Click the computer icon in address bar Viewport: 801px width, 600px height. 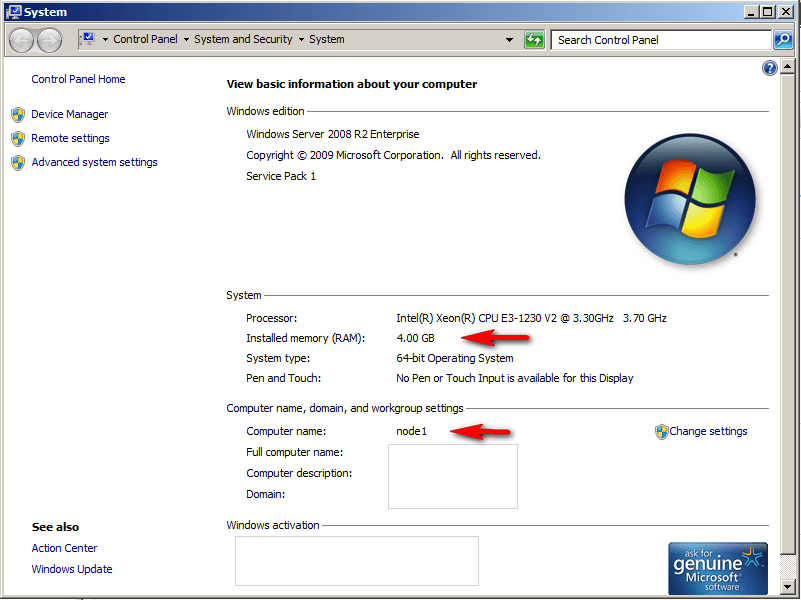89,40
